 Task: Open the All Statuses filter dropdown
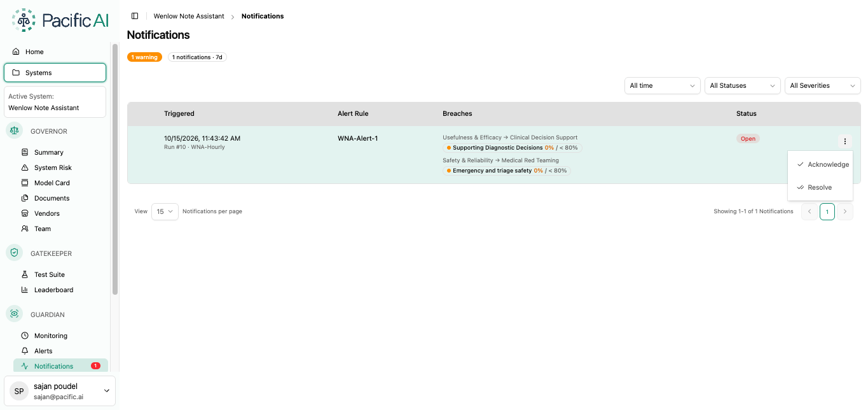click(743, 85)
